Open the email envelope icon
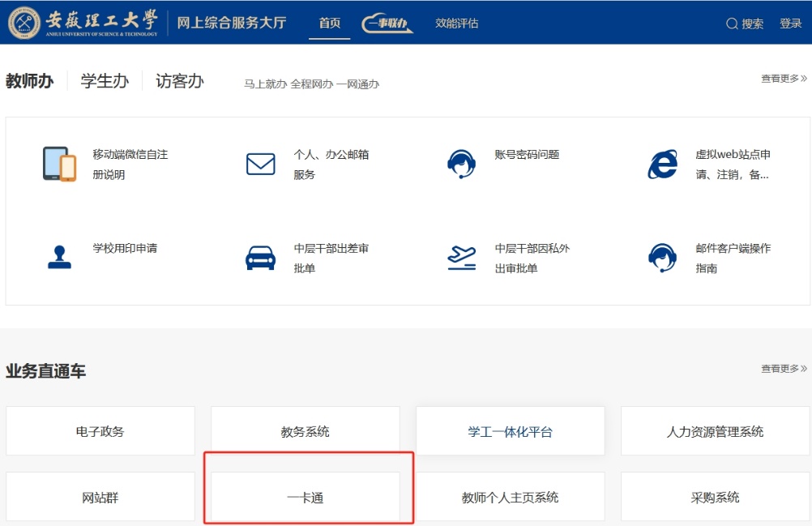This screenshot has width=812, height=526. (x=260, y=165)
